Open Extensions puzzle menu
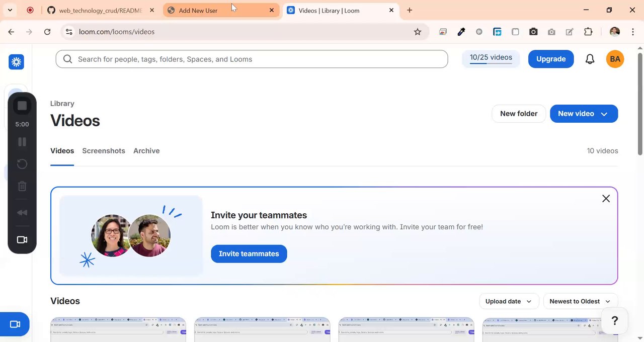 (x=588, y=32)
